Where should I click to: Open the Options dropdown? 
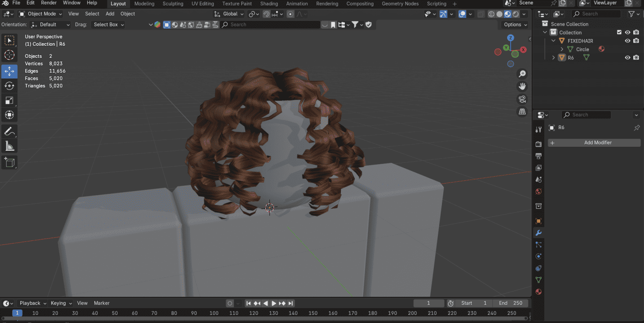point(515,25)
